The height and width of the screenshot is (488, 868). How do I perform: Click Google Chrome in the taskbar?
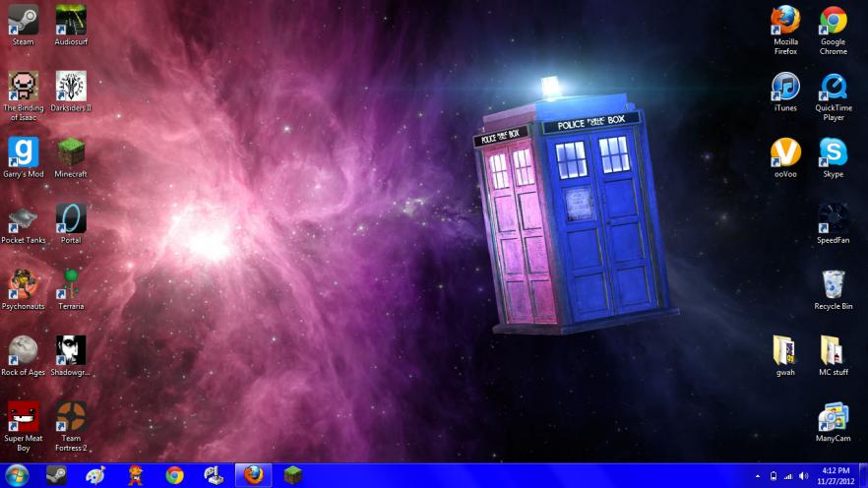pos(175,476)
